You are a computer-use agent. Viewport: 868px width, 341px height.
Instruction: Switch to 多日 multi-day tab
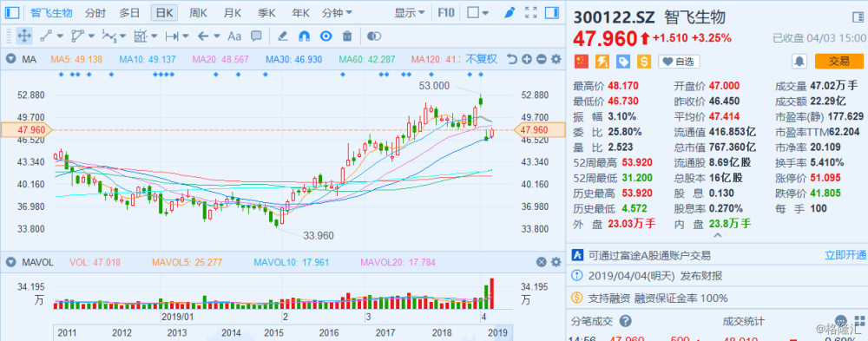point(129,12)
